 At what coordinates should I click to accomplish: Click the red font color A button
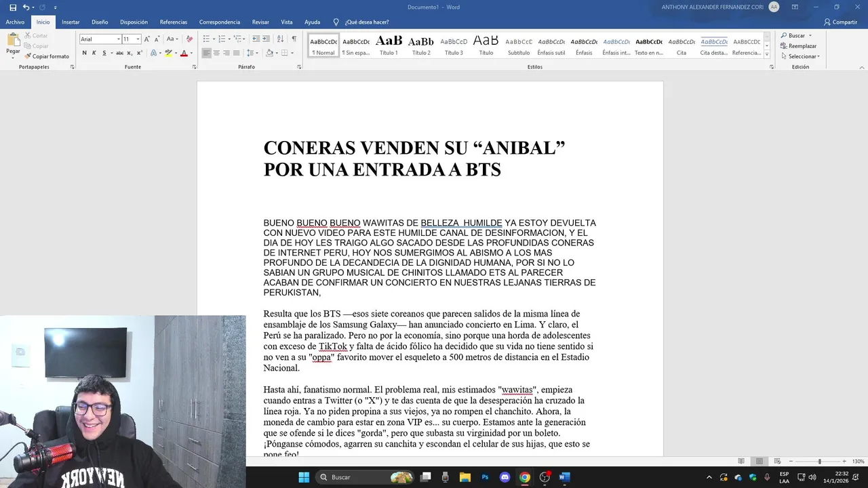(x=184, y=53)
